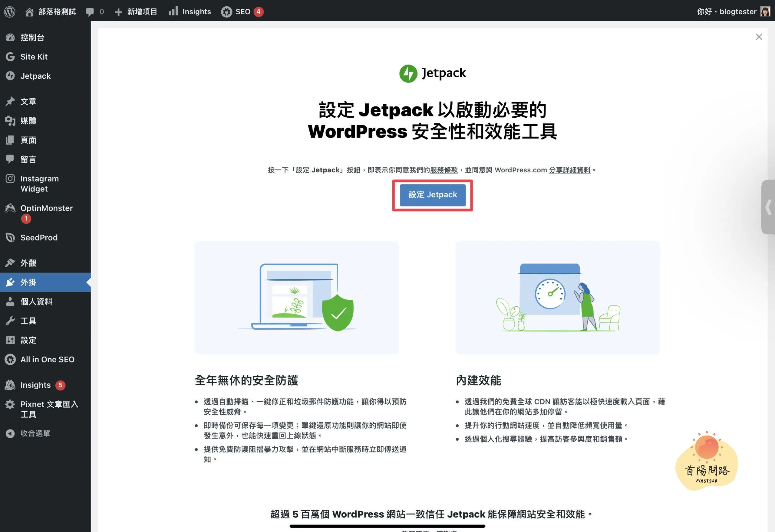The height and width of the screenshot is (532, 775).
Task: Expand the right-side panel arrow tab
Action: pyautogui.click(x=768, y=207)
